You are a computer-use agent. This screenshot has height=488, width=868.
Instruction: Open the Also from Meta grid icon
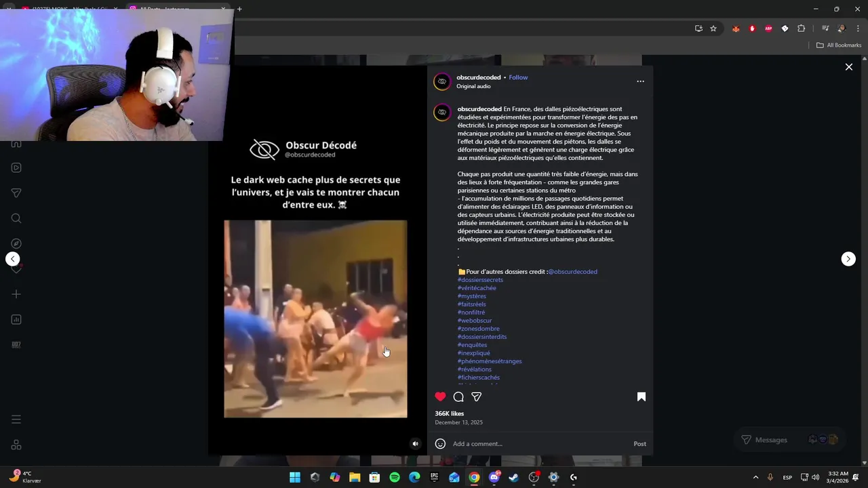[x=16, y=445]
